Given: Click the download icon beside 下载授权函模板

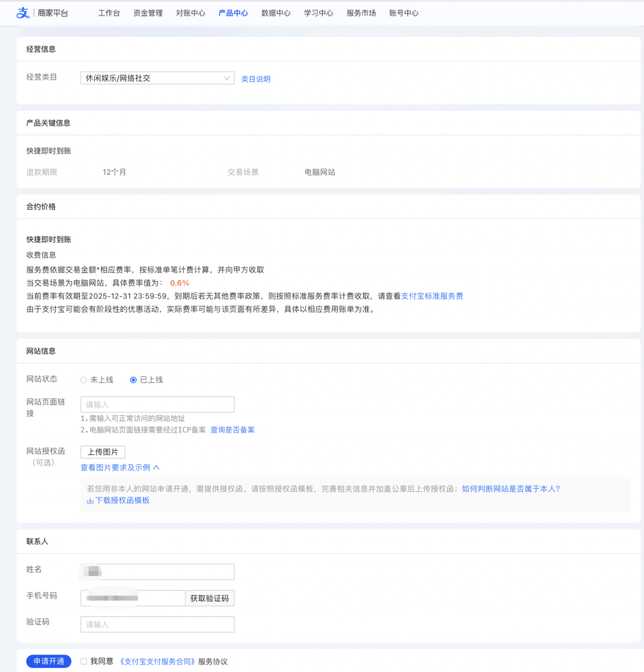Looking at the screenshot, I should [x=90, y=501].
